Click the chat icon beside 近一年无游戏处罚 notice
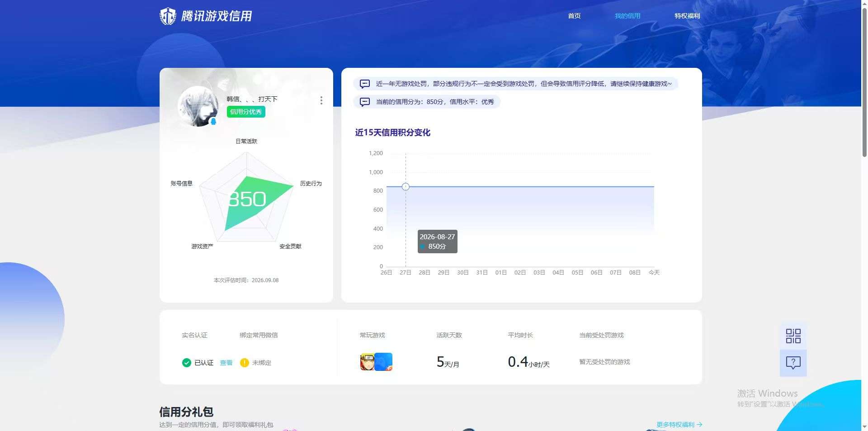Viewport: 868px width, 431px height. click(365, 84)
